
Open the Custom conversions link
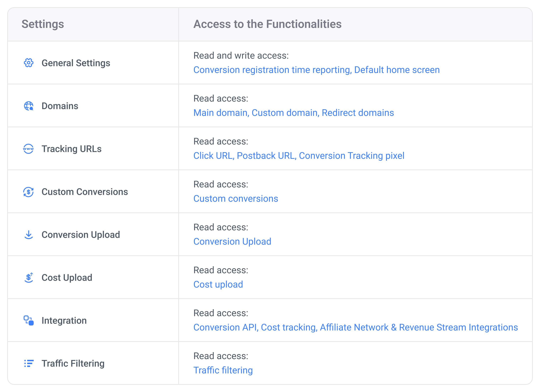point(236,199)
